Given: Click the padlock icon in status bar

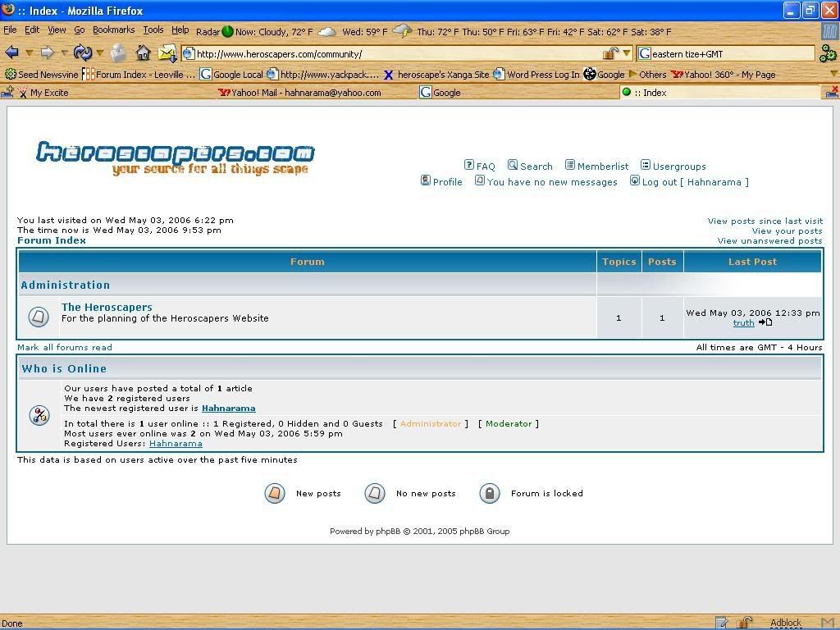Looking at the screenshot, I should [x=745, y=623].
